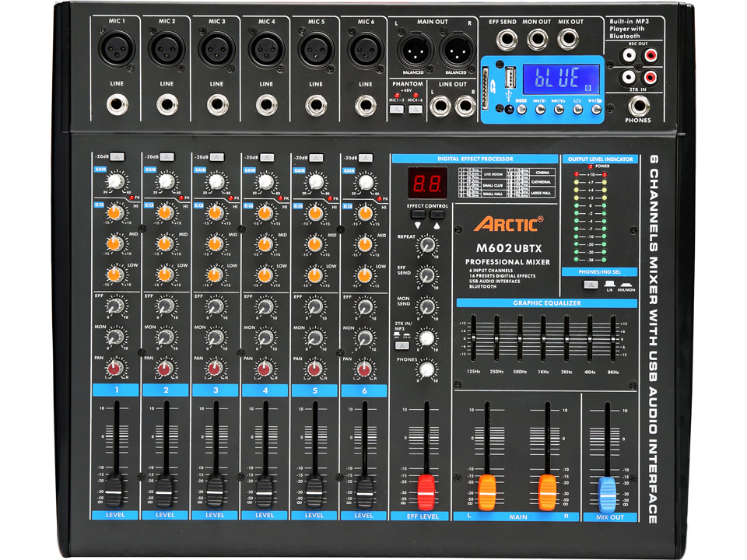The image size is (747, 560).
Task: Click the 125Hz graphic equalizer slider
Action: tap(474, 338)
